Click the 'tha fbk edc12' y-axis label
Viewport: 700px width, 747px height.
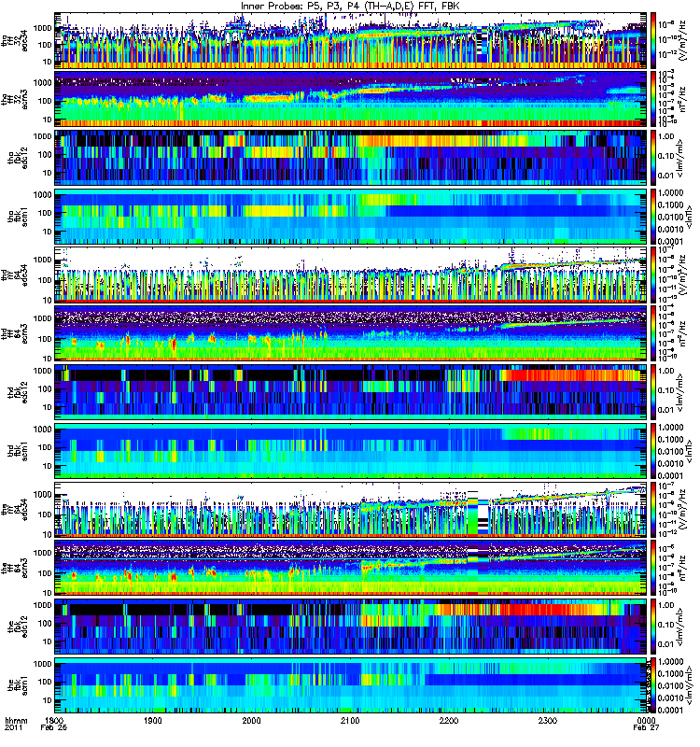pyautogui.click(x=18, y=158)
